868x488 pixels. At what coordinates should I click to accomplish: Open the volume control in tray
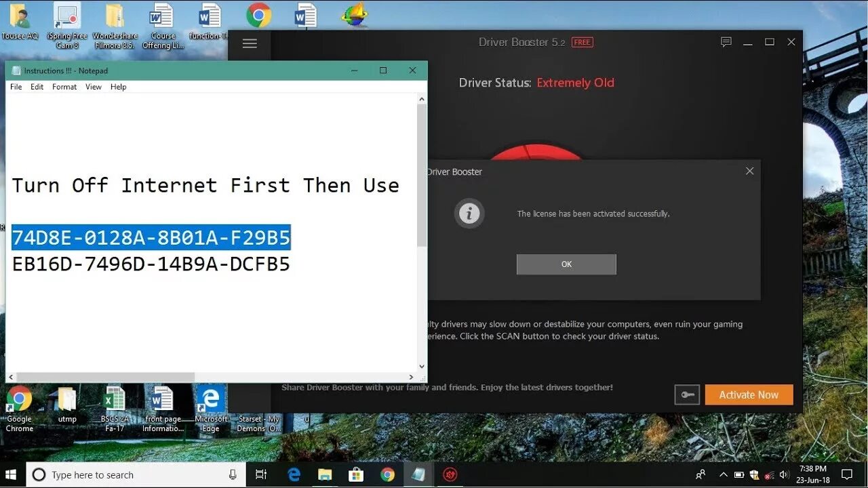785,474
